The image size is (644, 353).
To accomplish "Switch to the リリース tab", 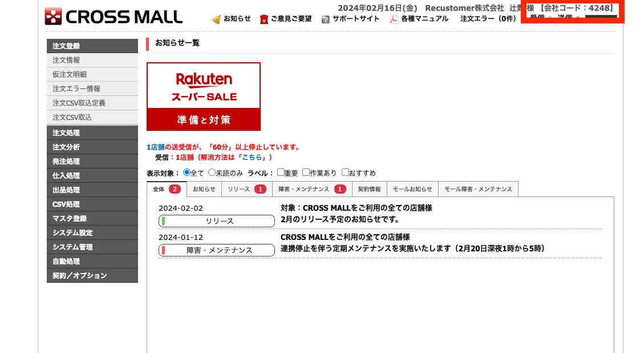I will point(247,189).
